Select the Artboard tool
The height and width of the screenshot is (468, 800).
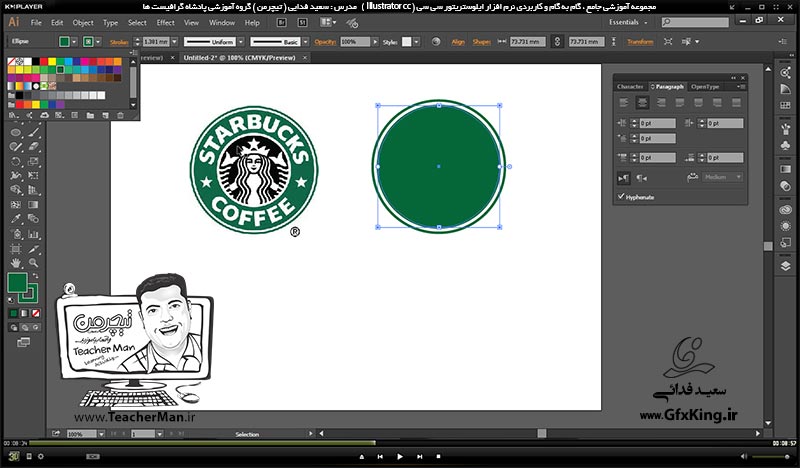16,249
